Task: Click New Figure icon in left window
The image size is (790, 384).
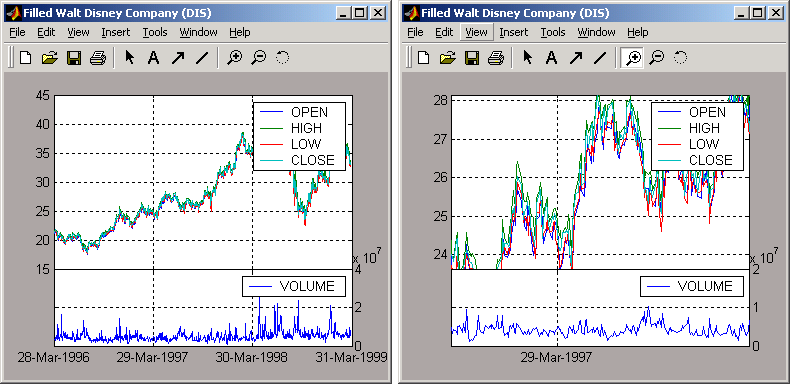Action: 25,58
